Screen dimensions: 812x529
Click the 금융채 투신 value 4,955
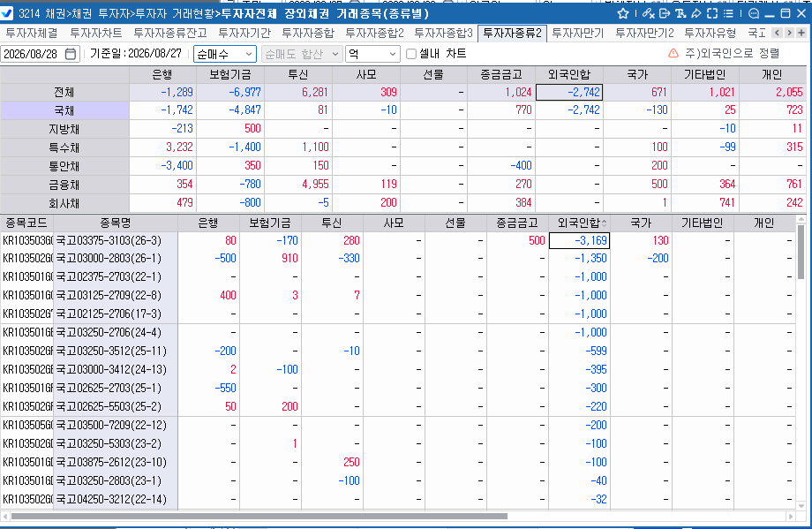(x=298, y=185)
